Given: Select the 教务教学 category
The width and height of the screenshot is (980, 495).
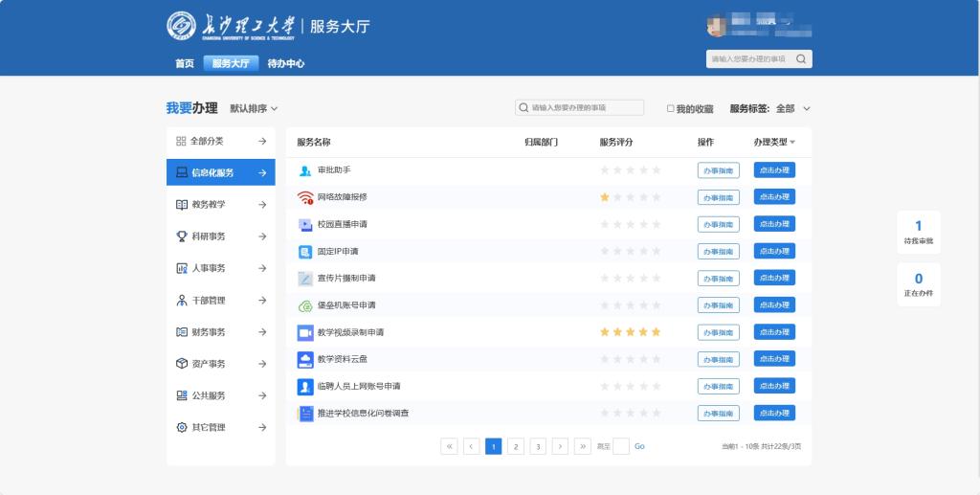Looking at the screenshot, I should (220, 204).
